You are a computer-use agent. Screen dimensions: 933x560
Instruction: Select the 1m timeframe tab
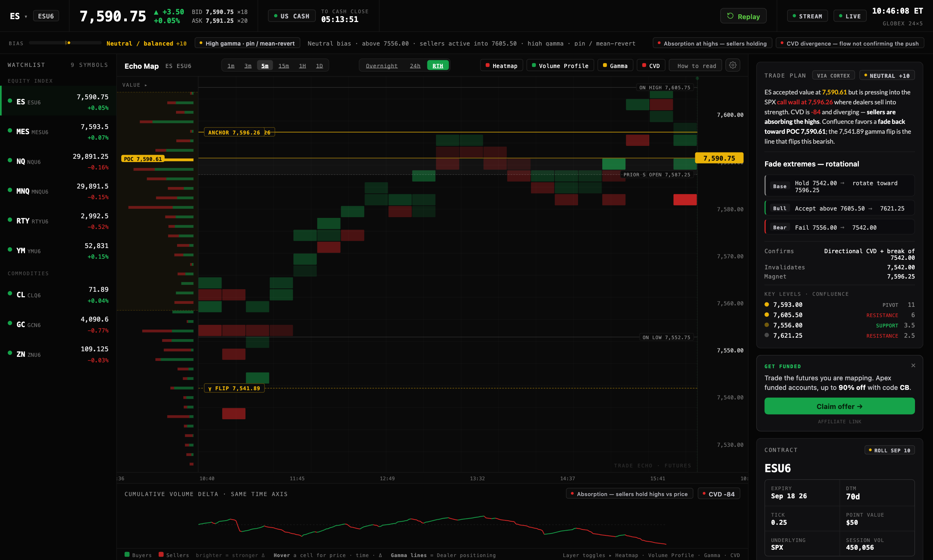coord(231,66)
